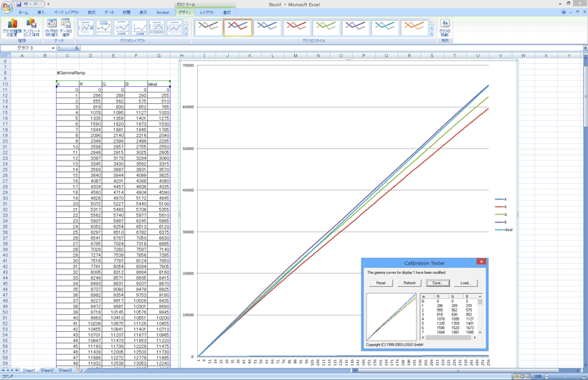Open the Data ribbon tab
Screen dimensions: 588x380
tap(109, 12)
